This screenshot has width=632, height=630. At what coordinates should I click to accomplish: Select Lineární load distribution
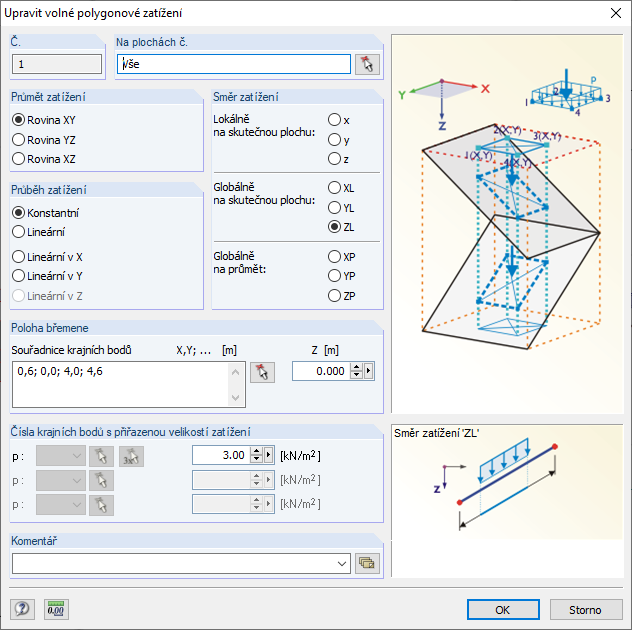[39, 232]
